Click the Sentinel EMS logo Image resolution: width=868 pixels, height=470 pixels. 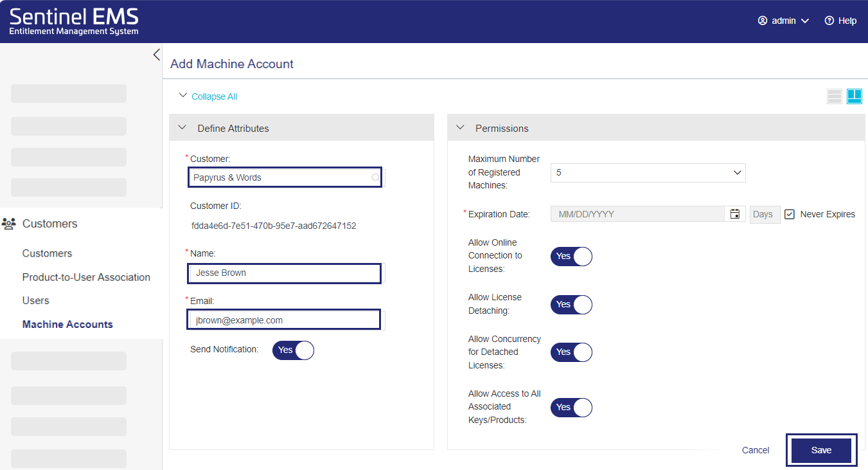(74, 21)
